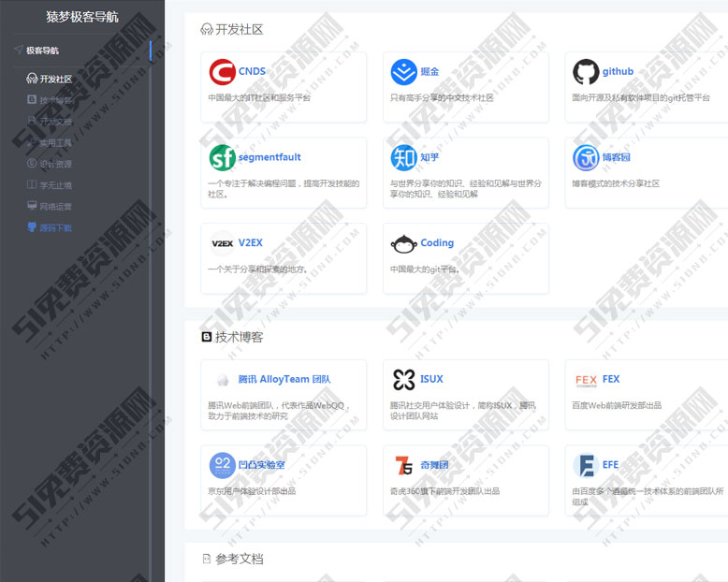Click the 技术博客 icon in sidebar

(32, 99)
